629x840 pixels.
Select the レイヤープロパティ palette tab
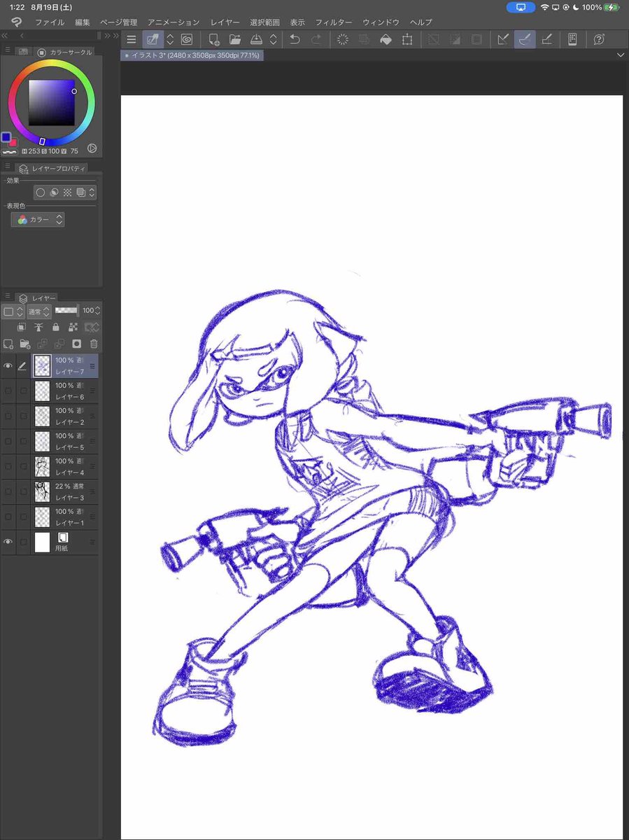(x=51, y=169)
